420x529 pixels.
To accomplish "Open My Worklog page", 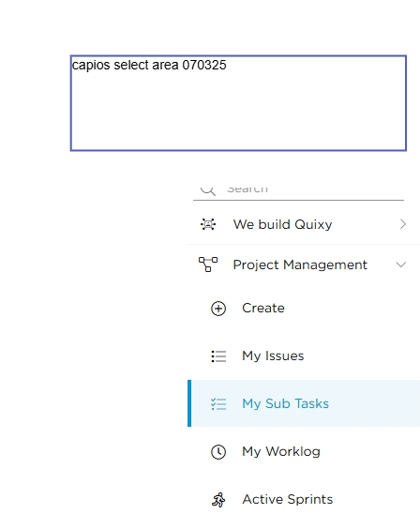I will point(281,451).
